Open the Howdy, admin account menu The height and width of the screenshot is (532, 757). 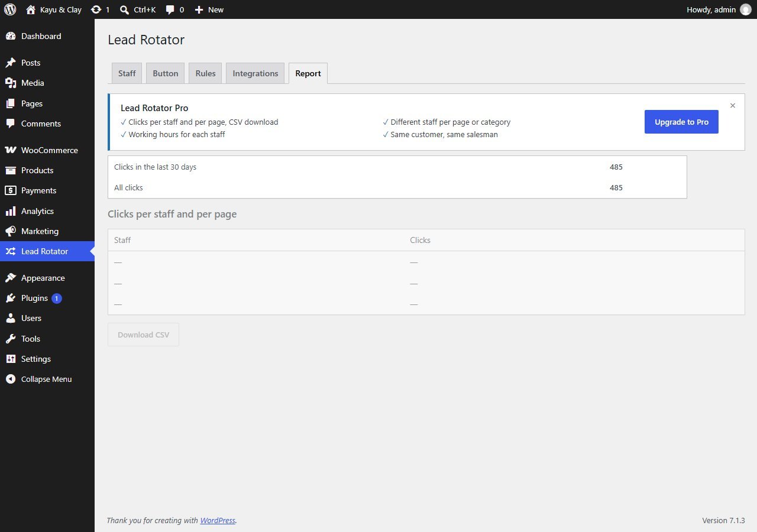coord(719,9)
